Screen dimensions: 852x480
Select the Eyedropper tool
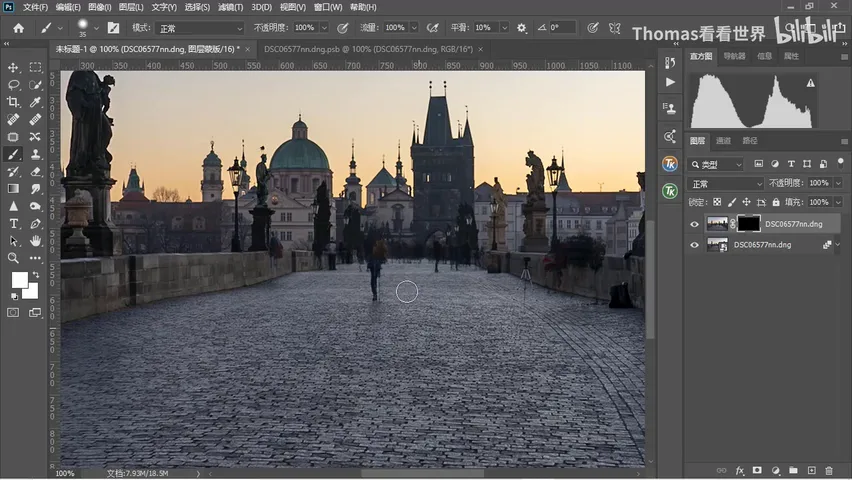pos(35,102)
